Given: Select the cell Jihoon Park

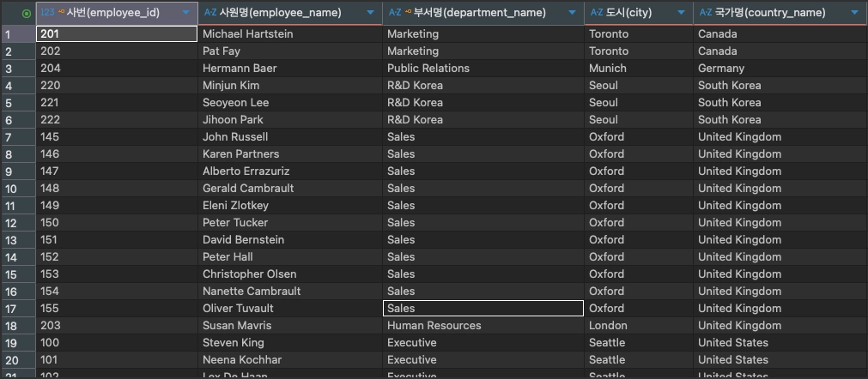Looking at the screenshot, I should point(290,120).
